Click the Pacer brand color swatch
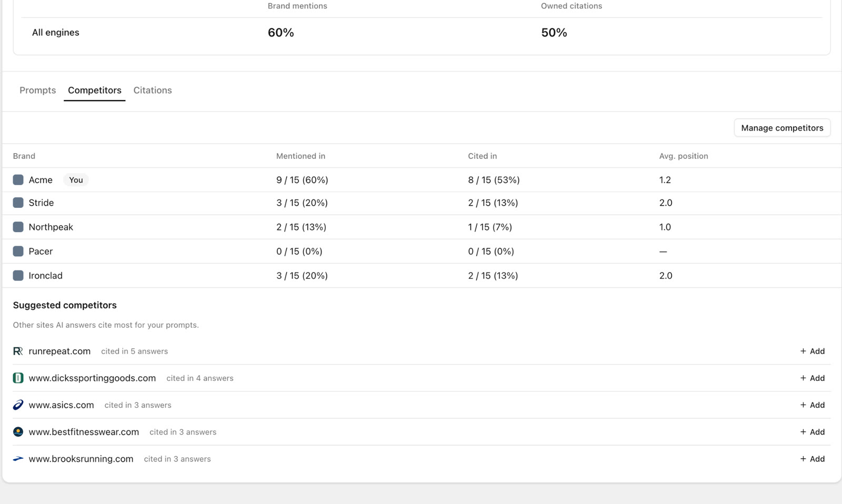 [x=18, y=251]
